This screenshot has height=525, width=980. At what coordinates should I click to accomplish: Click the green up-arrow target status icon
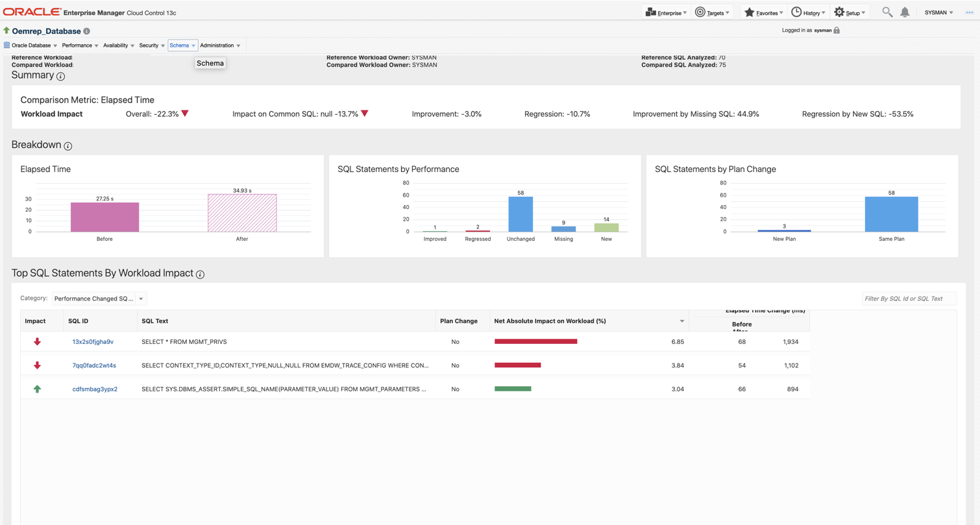(6, 31)
